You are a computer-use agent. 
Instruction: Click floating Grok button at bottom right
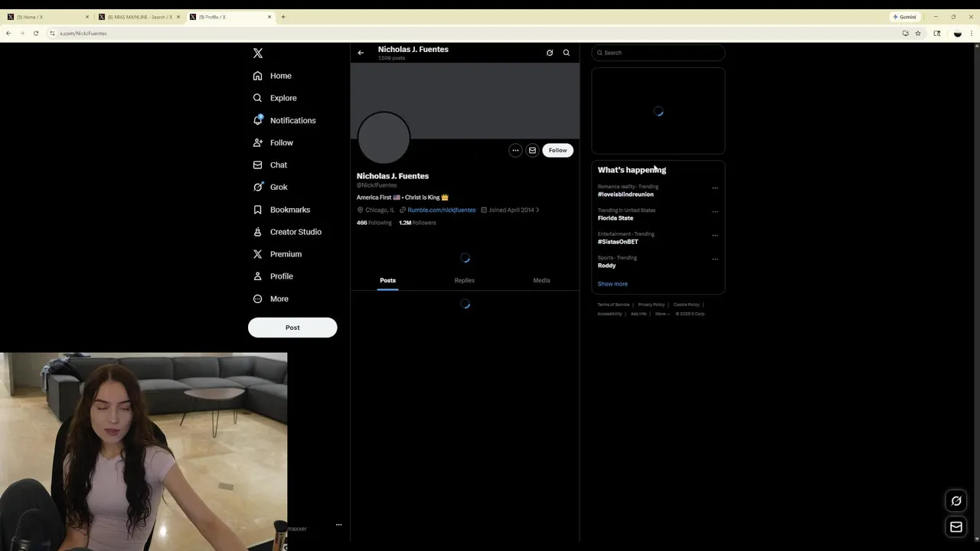click(956, 501)
